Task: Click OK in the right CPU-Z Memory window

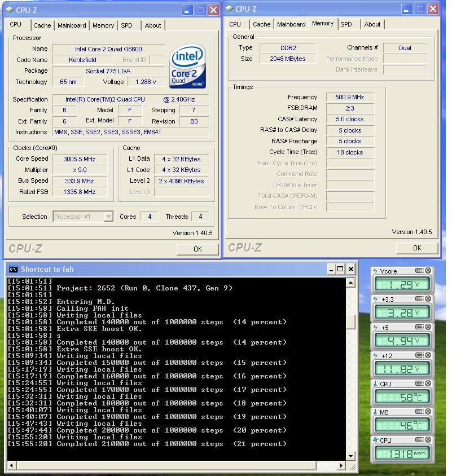Action: 417,248
